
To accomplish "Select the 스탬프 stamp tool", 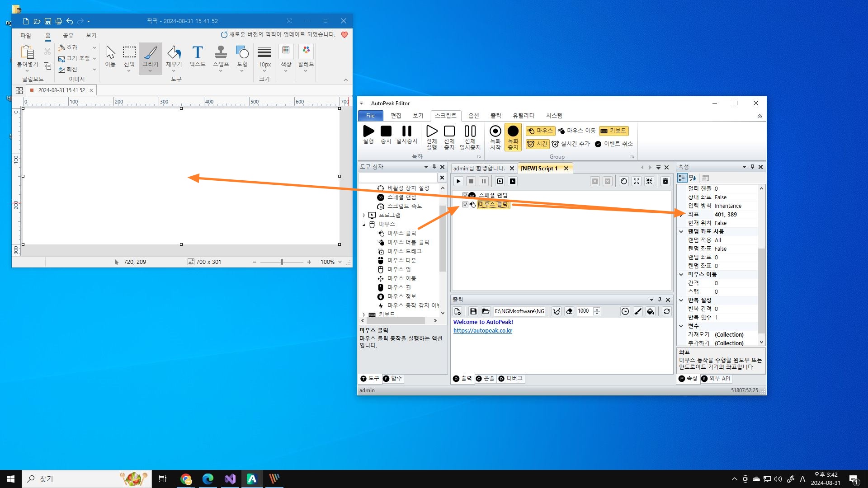I will coord(221,53).
